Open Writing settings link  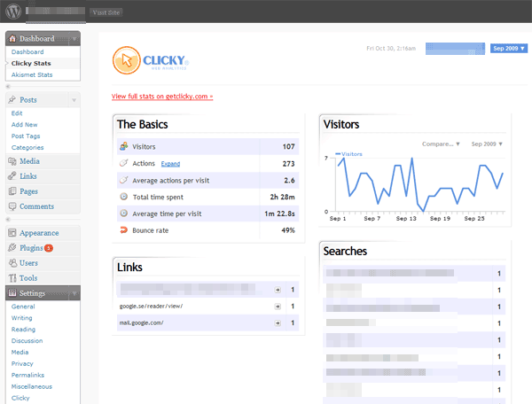pyautogui.click(x=21, y=318)
